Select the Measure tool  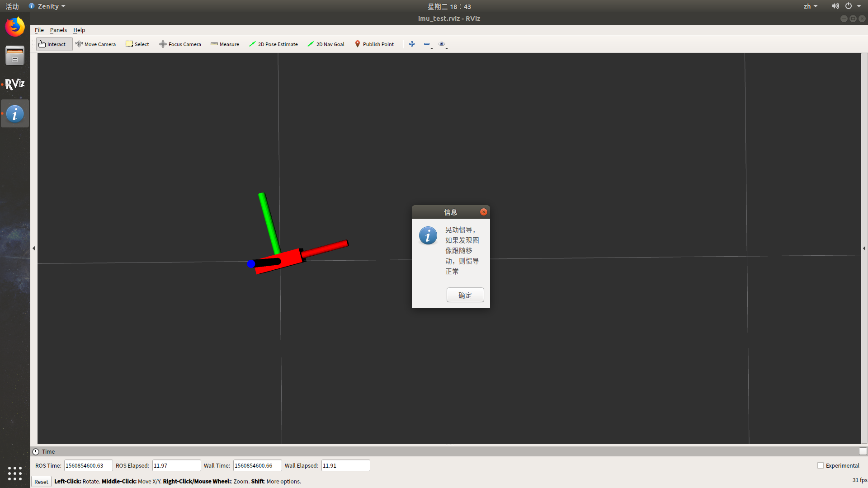[225, 44]
